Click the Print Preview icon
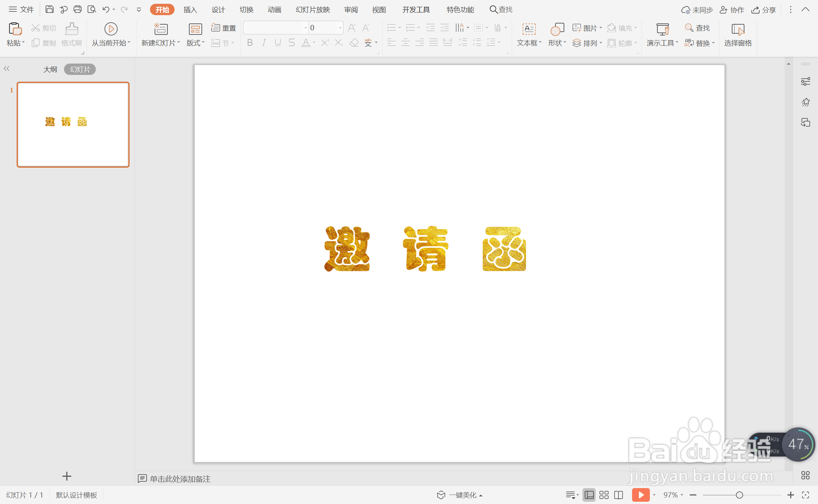The image size is (818, 504). [x=92, y=9]
